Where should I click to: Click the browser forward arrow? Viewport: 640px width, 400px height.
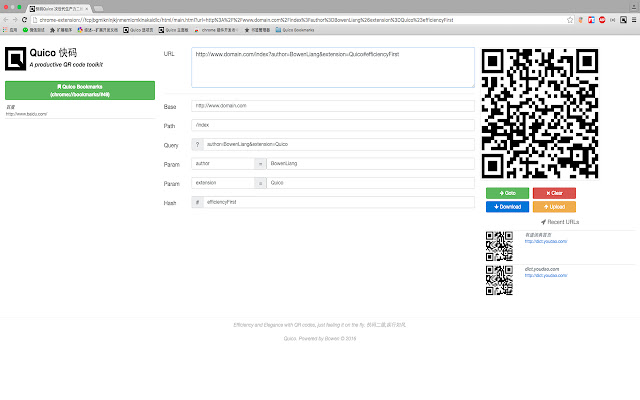point(15,20)
